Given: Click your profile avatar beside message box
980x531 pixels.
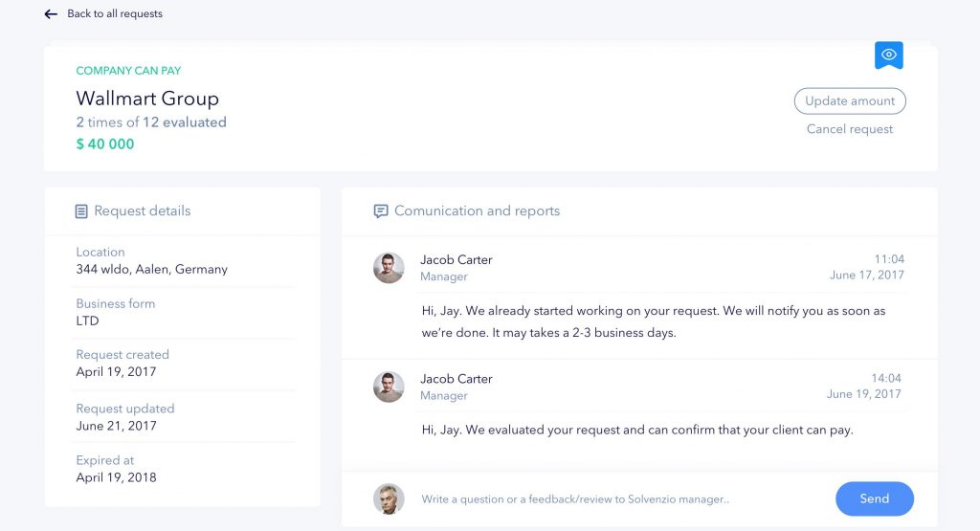Looking at the screenshot, I should (389, 499).
